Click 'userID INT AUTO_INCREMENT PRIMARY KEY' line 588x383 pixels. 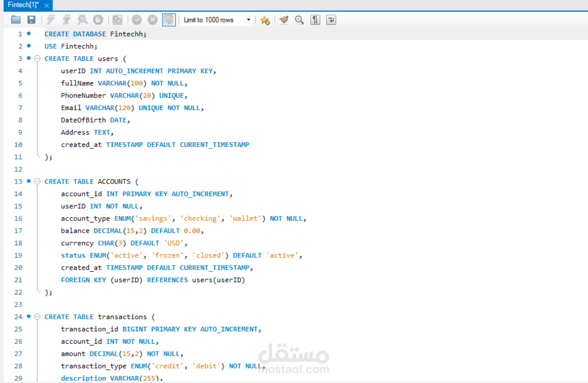139,71
